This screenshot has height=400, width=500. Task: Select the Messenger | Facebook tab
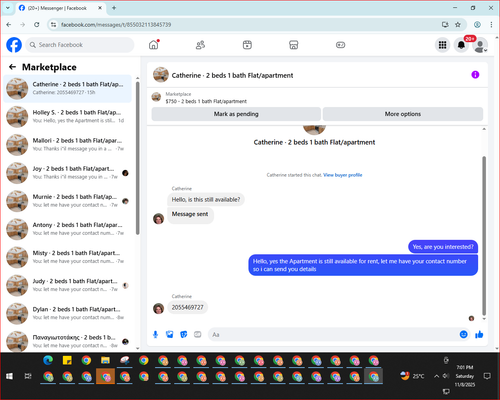coord(57,8)
